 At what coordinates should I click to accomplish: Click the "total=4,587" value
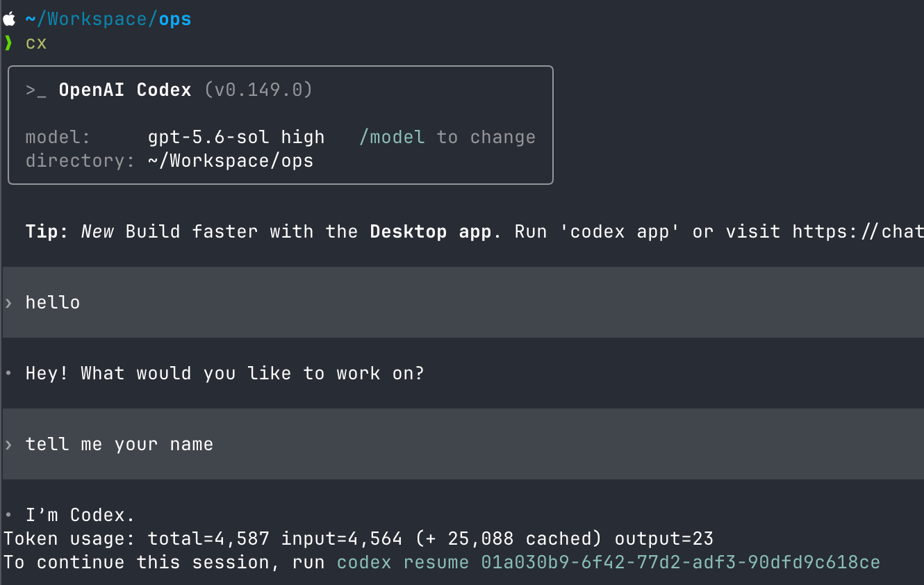(x=208, y=538)
